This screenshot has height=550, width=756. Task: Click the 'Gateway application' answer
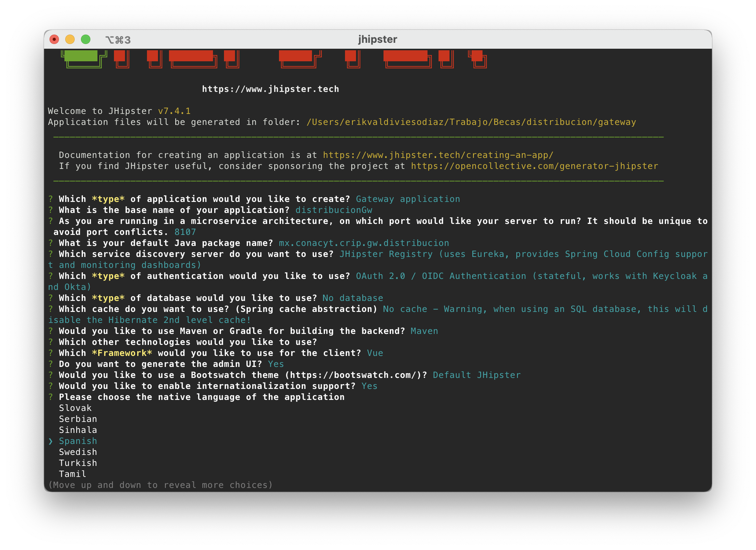click(408, 199)
